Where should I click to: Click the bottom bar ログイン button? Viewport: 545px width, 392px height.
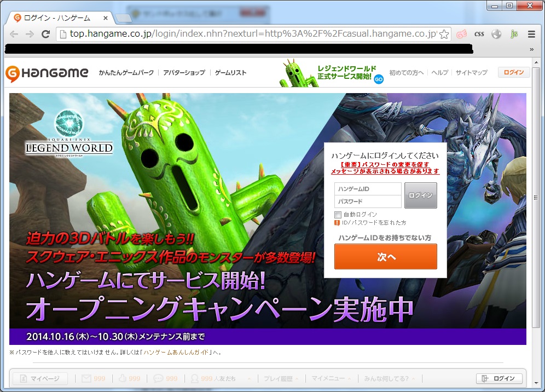click(499, 378)
